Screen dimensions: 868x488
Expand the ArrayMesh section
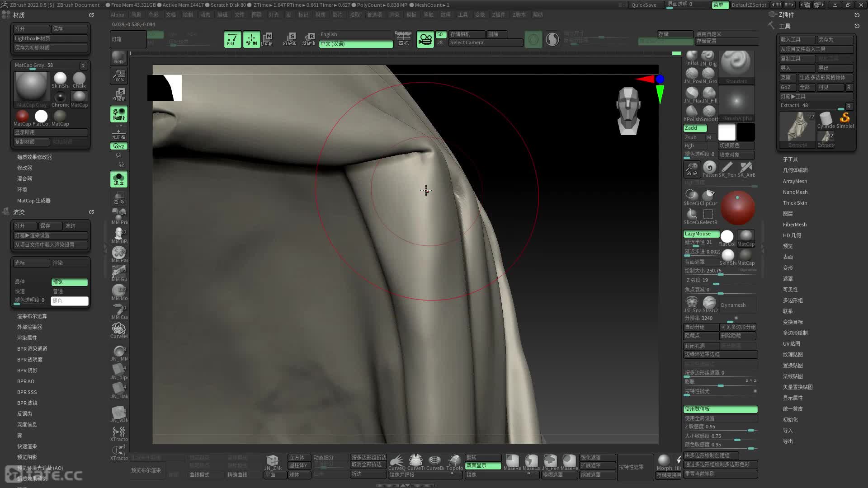pyautogui.click(x=795, y=181)
